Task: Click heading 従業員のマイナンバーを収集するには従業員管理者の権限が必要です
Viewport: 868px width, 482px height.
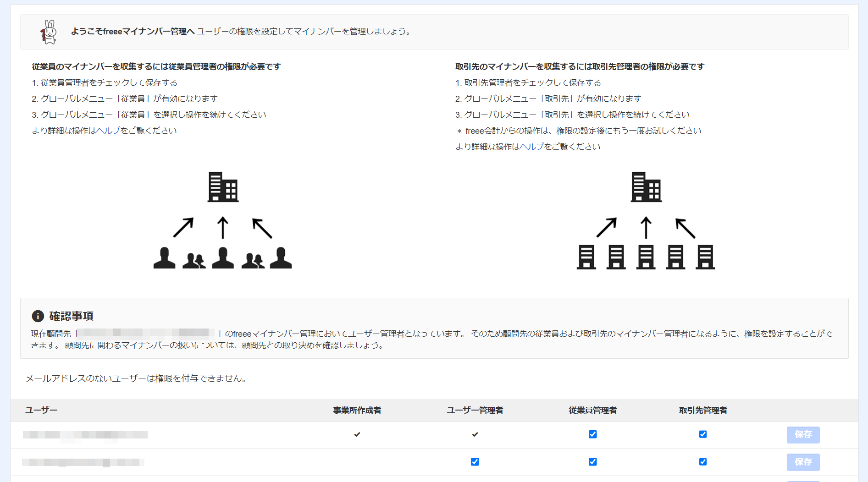Action: (x=156, y=67)
